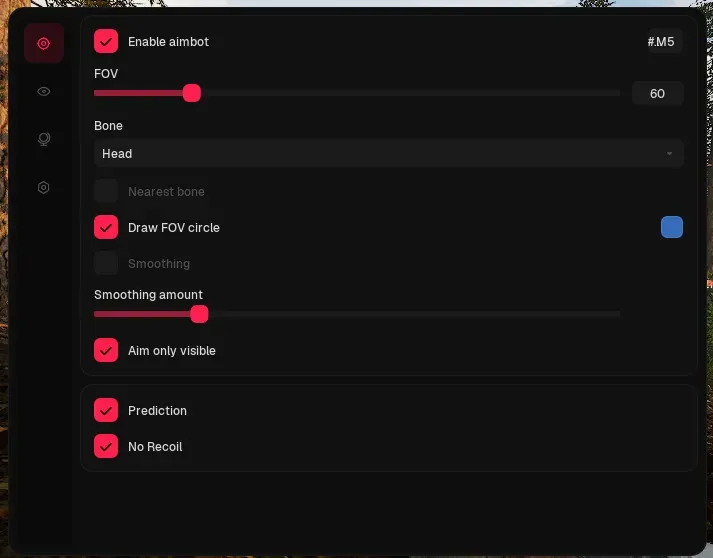Image resolution: width=713 pixels, height=558 pixels.
Task: Open the Bone dropdown showing Head
Action: [x=388, y=154]
